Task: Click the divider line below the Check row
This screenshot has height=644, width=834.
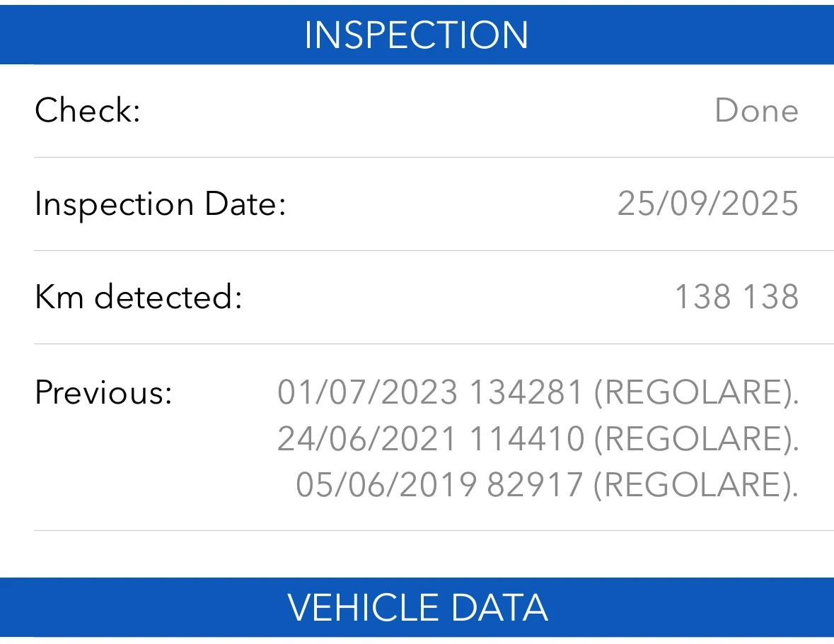Action: click(434, 158)
